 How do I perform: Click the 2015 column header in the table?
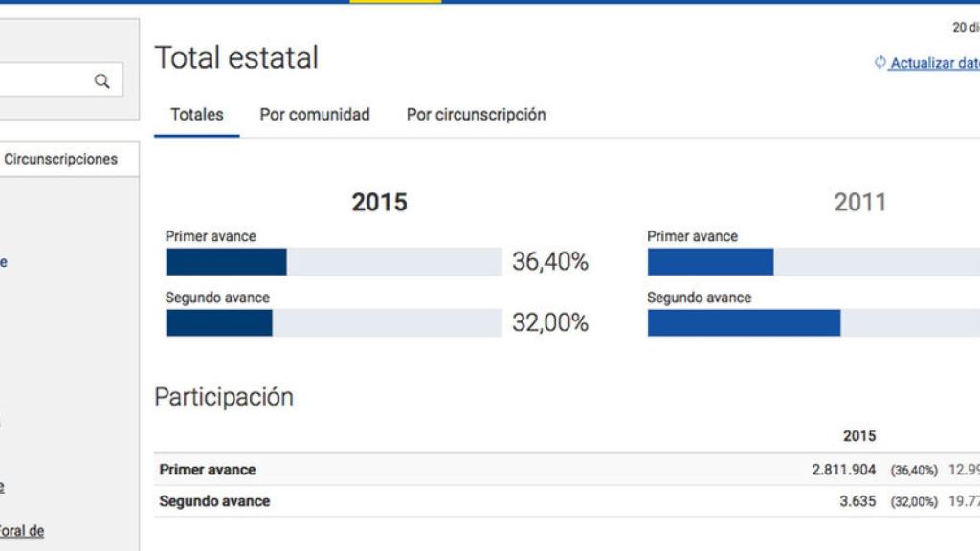[x=860, y=435]
